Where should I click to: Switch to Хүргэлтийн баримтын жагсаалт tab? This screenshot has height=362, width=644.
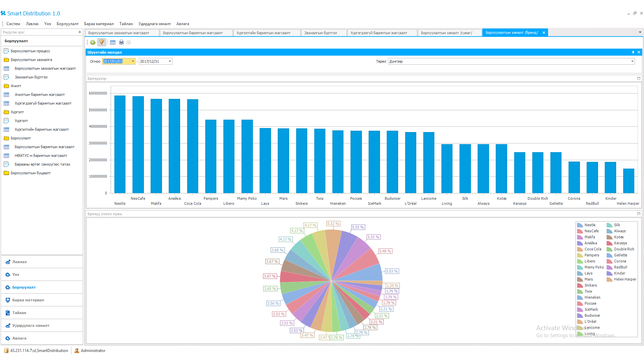point(267,33)
